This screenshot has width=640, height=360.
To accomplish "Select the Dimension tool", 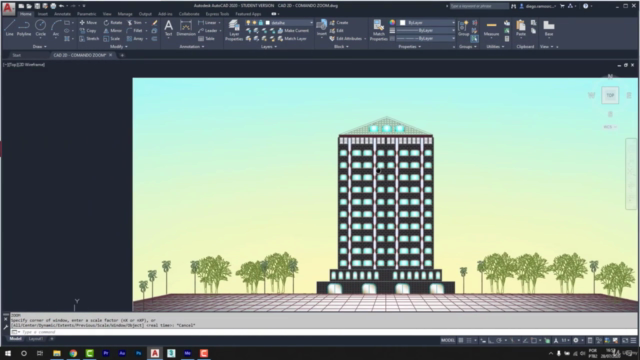I will pyautogui.click(x=186, y=28).
